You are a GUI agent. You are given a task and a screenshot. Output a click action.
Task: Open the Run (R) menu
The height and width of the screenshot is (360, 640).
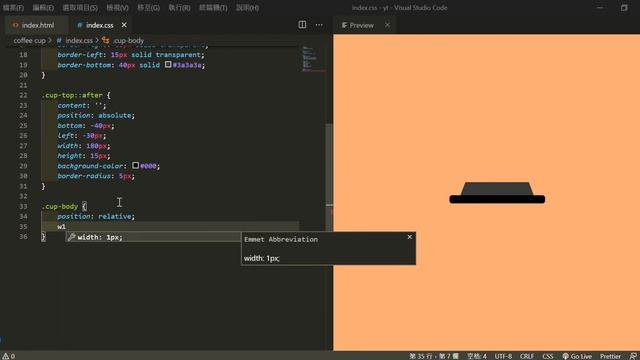point(179,8)
